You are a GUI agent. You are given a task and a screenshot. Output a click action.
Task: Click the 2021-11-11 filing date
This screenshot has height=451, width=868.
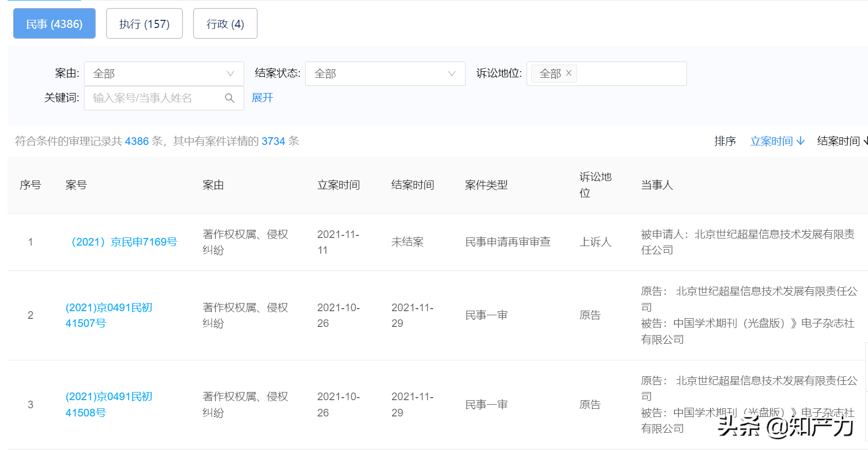click(x=338, y=242)
